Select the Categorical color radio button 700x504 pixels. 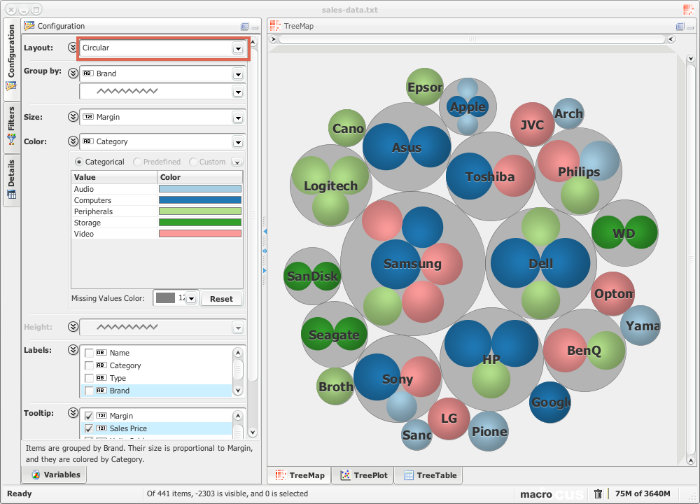pos(80,162)
